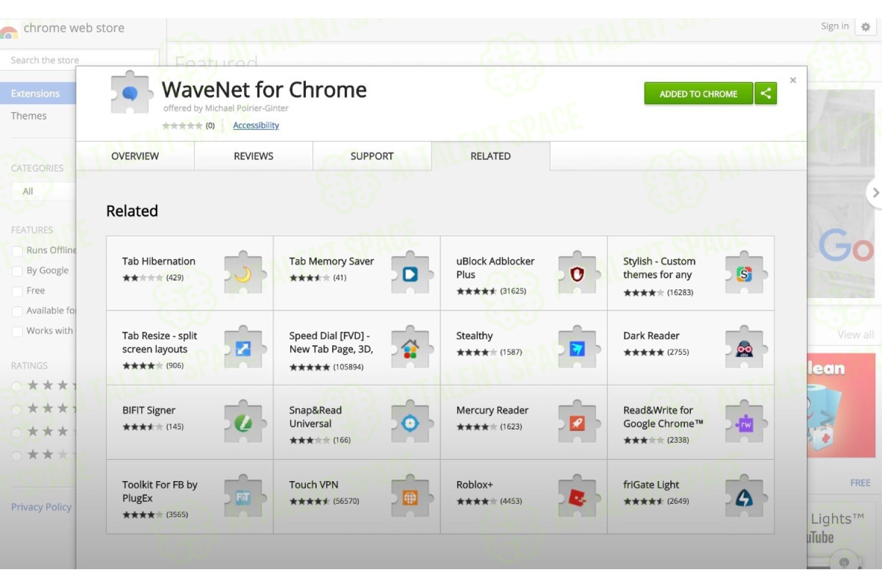882x588 pixels.
Task: Open the Tab Hibernation title
Action: (159, 261)
